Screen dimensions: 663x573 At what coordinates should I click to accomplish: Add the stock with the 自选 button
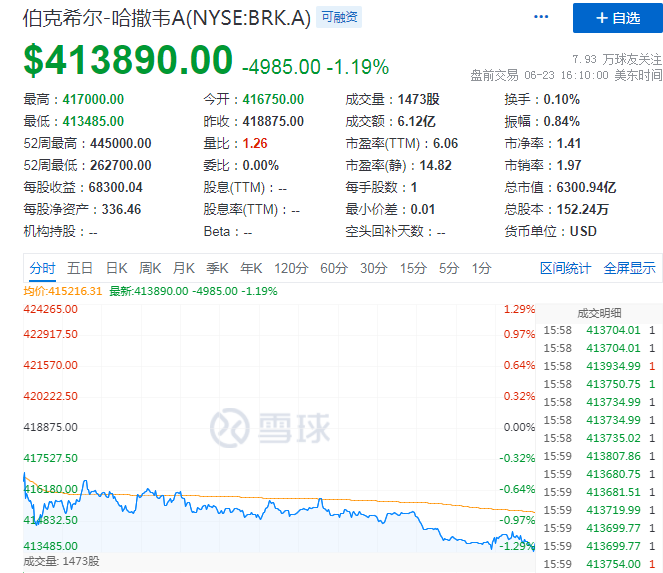(x=618, y=18)
